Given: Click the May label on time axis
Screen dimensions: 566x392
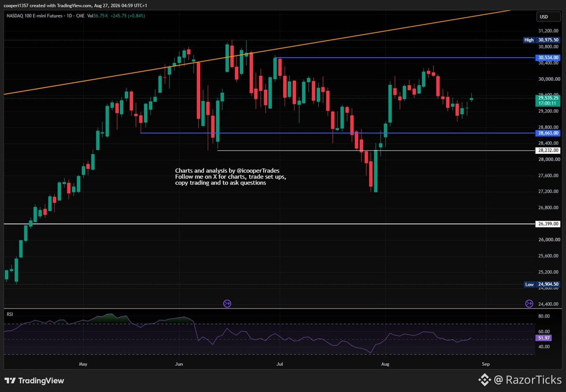Looking at the screenshot, I should (x=83, y=364).
